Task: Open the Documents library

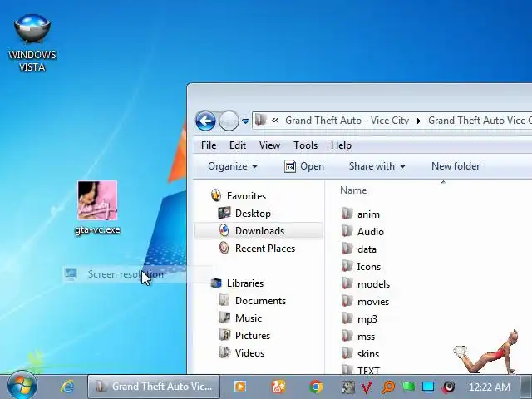Action: [x=260, y=301]
